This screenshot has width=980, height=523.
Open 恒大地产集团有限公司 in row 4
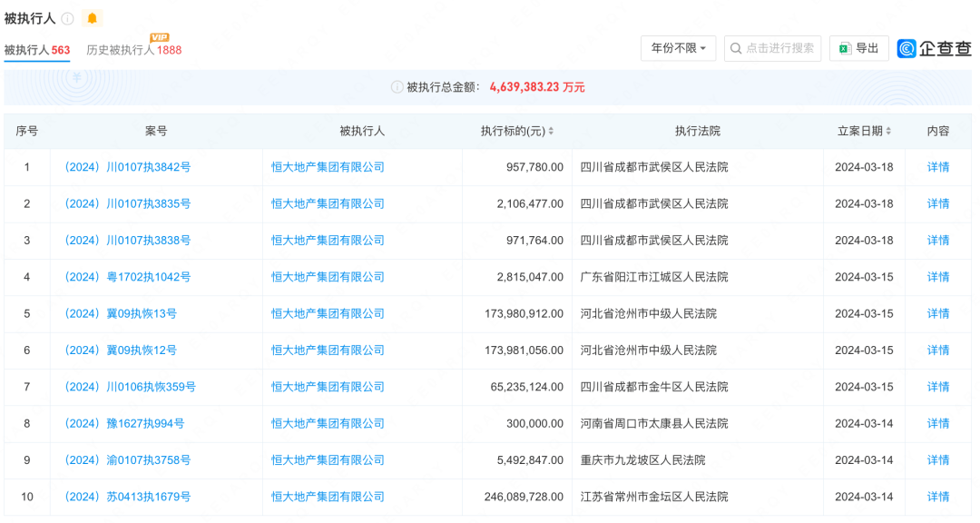coord(327,277)
